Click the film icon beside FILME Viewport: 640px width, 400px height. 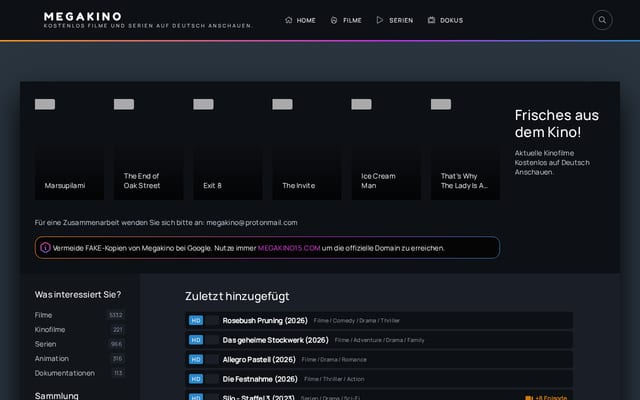coord(334,20)
